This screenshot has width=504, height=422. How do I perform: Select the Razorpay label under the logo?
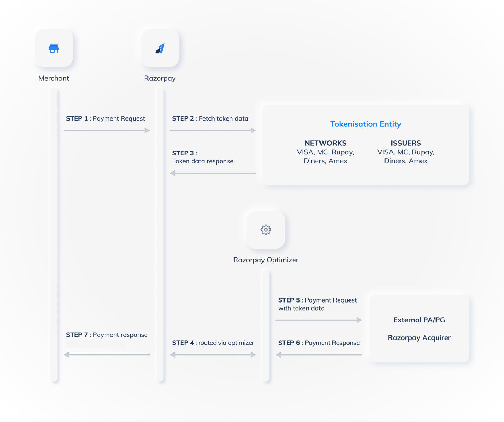click(160, 79)
